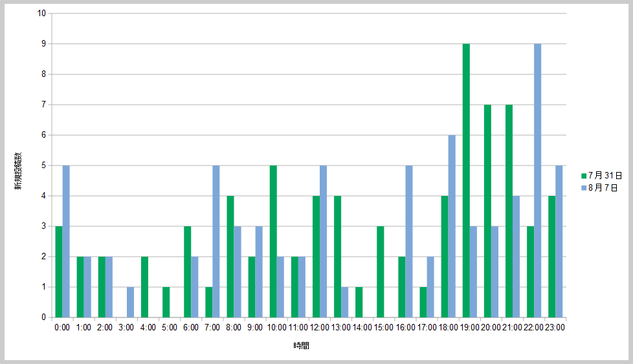
Task: Click the lone blue bar at 3:00
Action: [130, 302]
